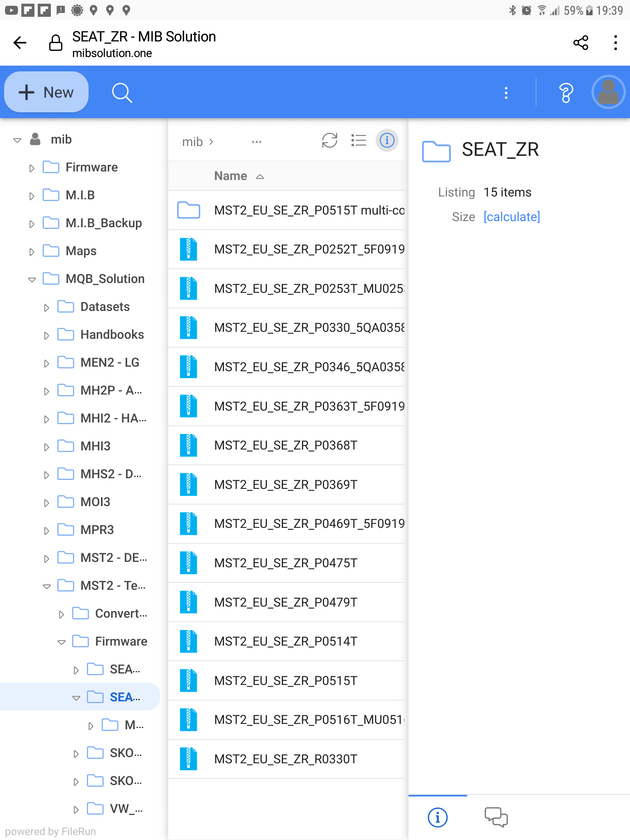This screenshot has width=630, height=840.
Task: Open the MH2P - A... tree folder
Action: click(x=111, y=390)
